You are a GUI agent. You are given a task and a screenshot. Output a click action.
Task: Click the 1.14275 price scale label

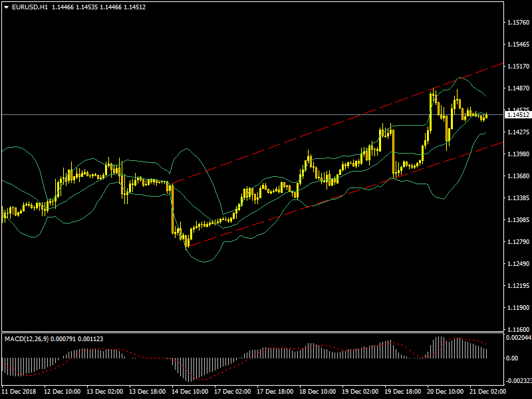pos(517,132)
